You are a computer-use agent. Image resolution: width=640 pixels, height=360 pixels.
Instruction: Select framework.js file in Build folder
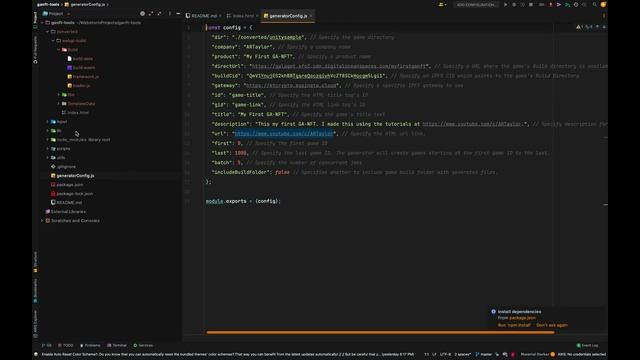pos(85,76)
